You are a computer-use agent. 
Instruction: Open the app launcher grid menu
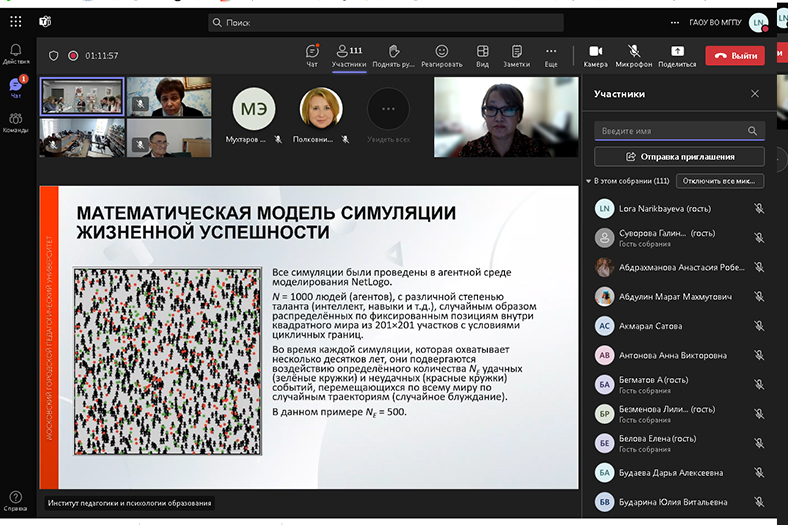click(x=16, y=21)
